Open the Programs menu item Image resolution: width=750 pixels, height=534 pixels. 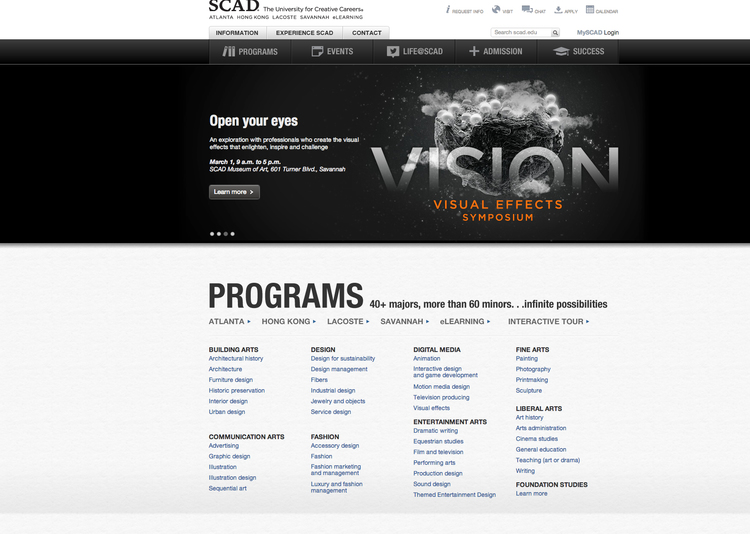pyautogui.click(x=250, y=52)
